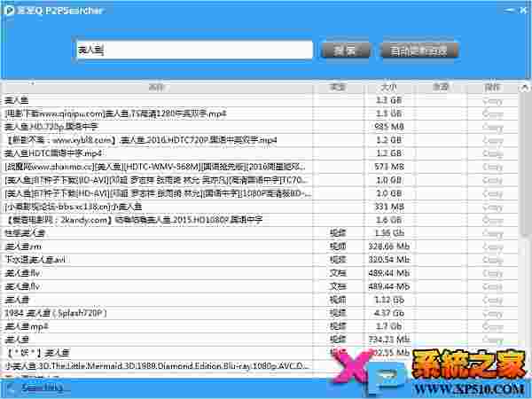The width and height of the screenshot is (532, 399).
Task: Select the 美人鱼.mp4 row
Action: coord(260,326)
